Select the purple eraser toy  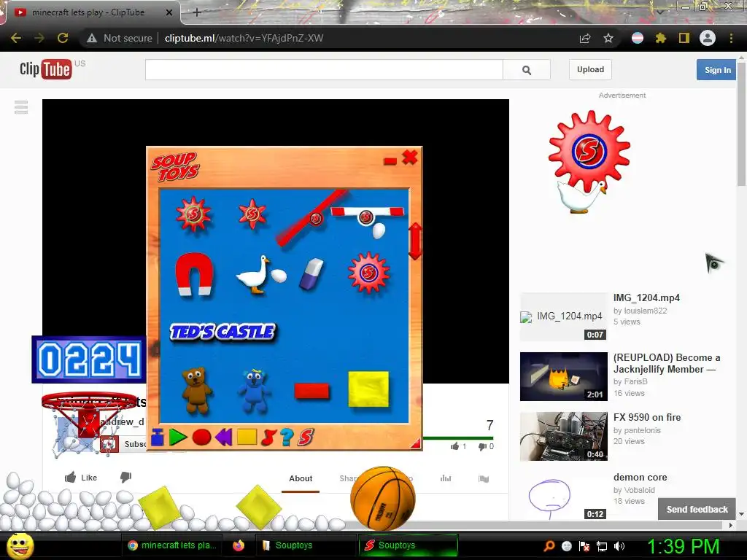pos(311,273)
